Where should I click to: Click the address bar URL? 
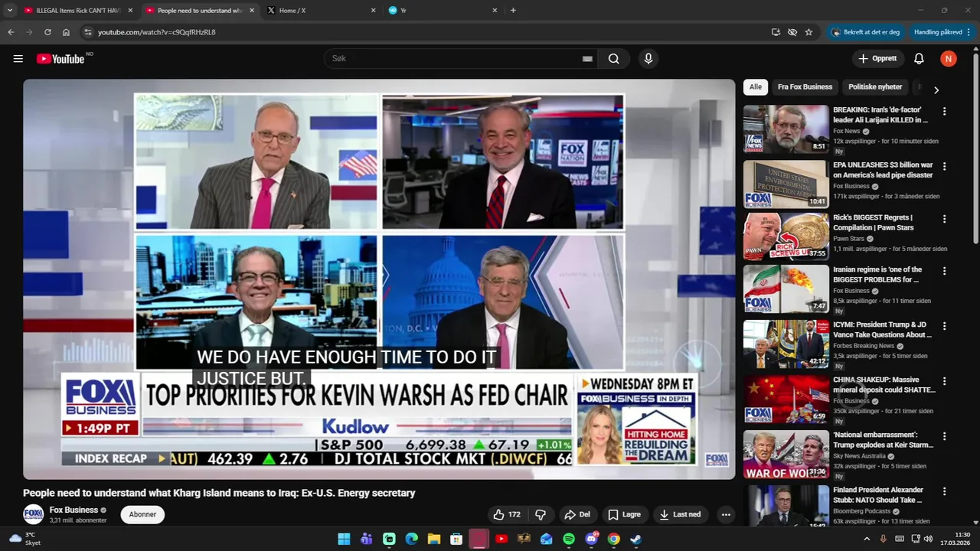(157, 32)
